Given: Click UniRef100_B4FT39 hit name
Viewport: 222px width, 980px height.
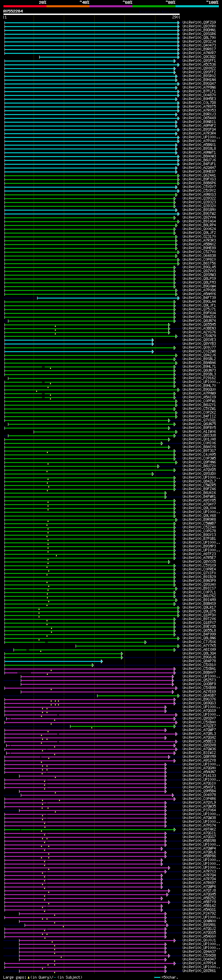Looking at the screenshot, I should point(199,298).
